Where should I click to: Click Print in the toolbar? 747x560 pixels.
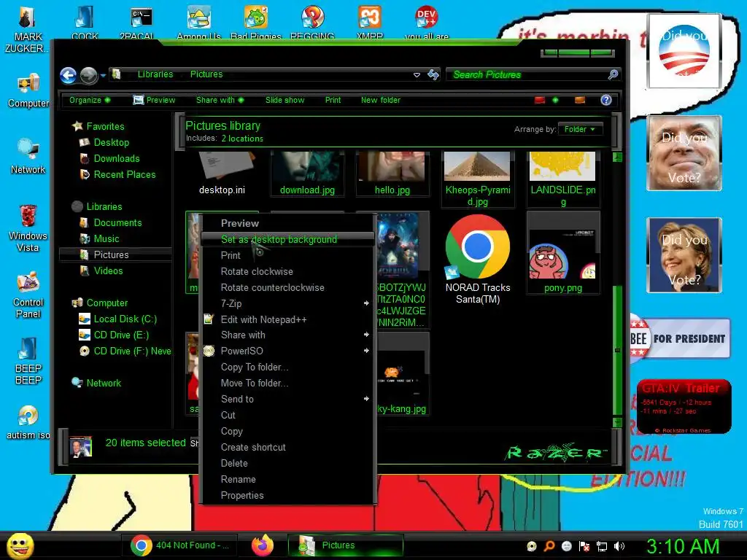coord(333,100)
